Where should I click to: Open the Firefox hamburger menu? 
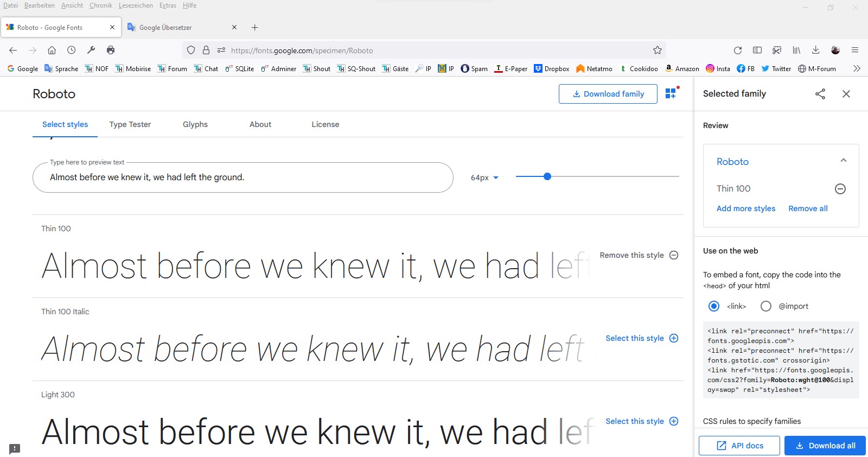(x=855, y=50)
